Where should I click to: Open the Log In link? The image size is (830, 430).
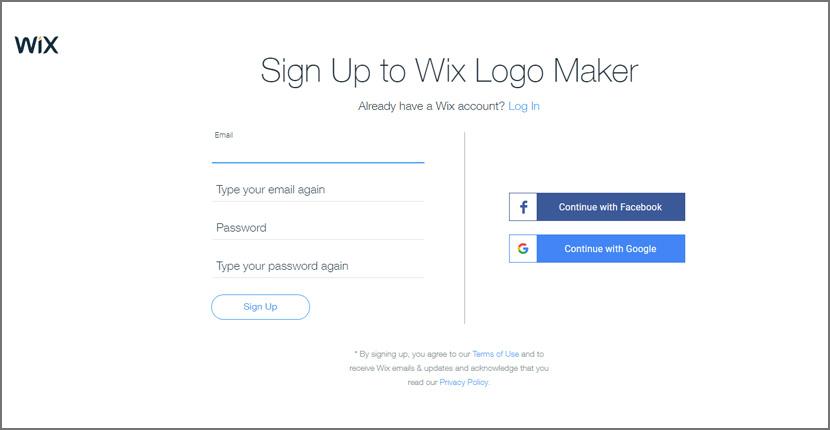(x=524, y=106)
